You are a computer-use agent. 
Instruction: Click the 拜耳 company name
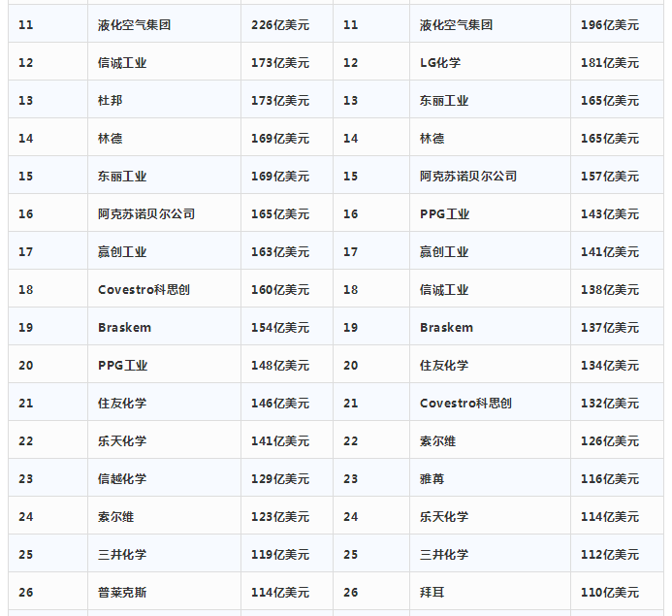pos(432,593)
